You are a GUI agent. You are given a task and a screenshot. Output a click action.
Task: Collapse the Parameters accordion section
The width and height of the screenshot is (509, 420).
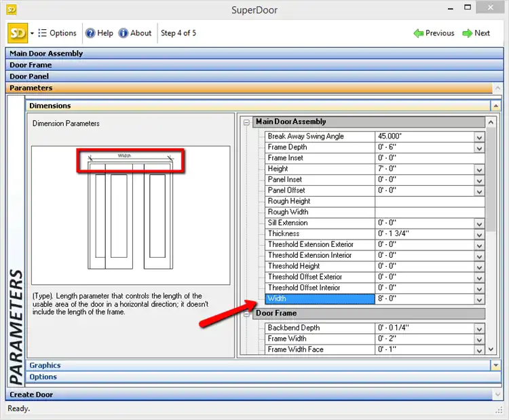pos(249,88)
